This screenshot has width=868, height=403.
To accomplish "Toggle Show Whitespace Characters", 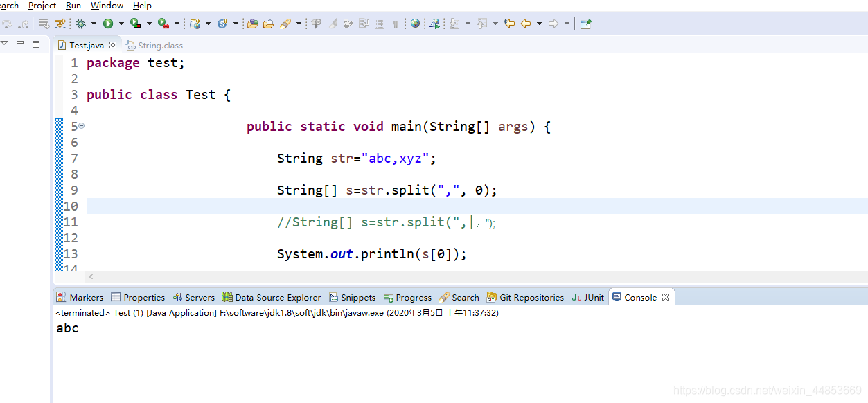I will 396,23.
